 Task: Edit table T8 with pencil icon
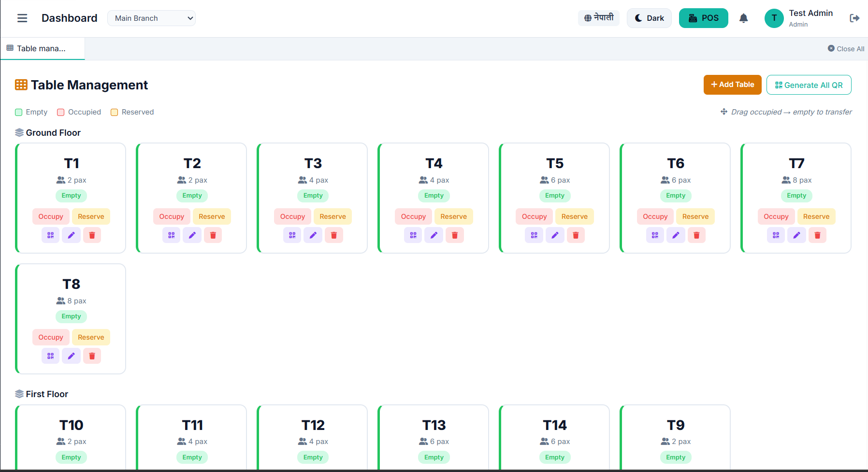click(72, 356)
